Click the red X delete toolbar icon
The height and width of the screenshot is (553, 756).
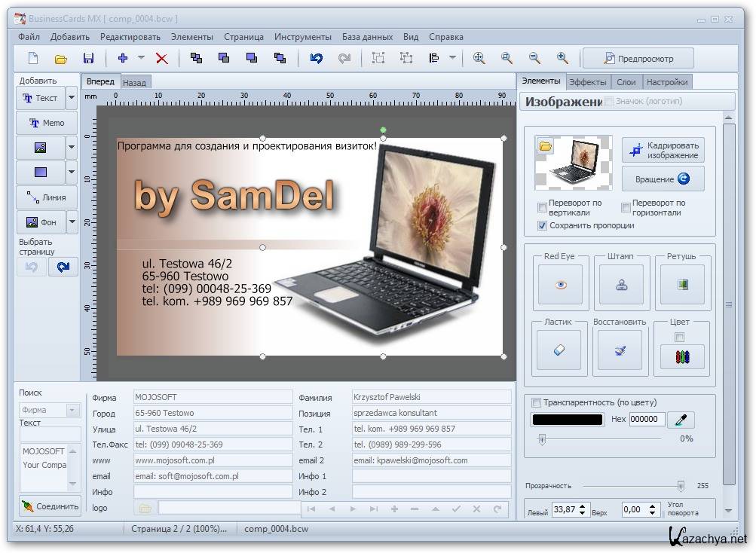tap(161, 58)
